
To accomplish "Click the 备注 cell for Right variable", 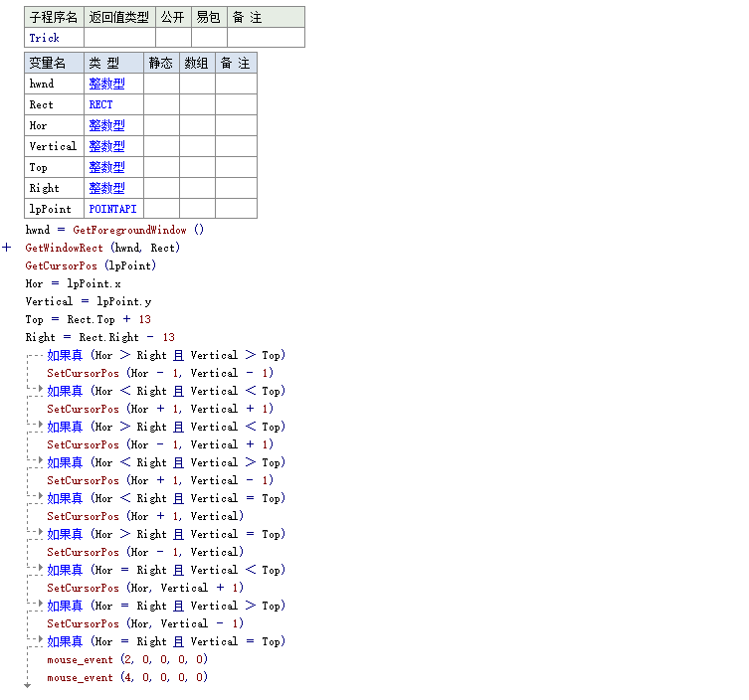I will point(236,188).
